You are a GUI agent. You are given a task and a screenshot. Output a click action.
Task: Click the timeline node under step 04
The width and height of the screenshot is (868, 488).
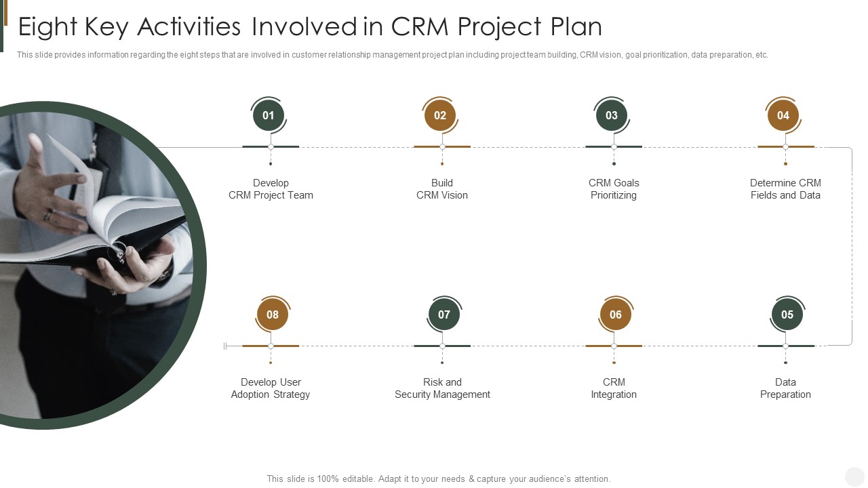pyautogui.click(x=785, y=146)
